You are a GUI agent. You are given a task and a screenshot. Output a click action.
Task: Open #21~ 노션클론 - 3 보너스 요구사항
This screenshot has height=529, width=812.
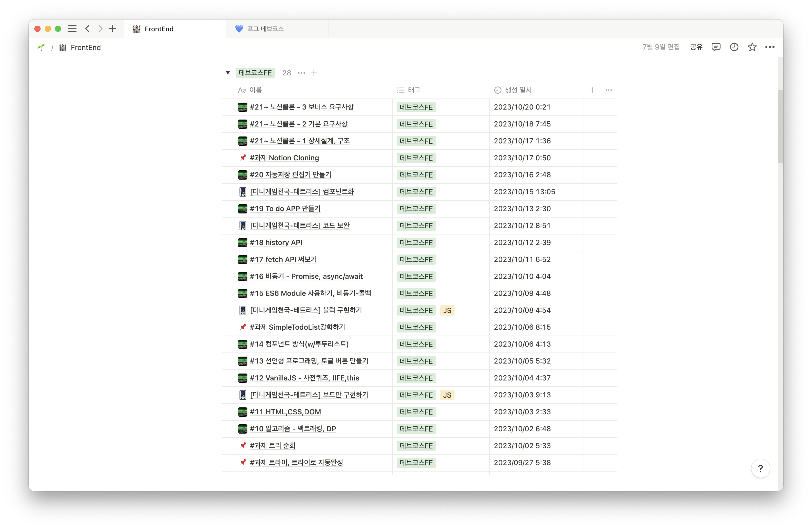(x=302, y=107)
